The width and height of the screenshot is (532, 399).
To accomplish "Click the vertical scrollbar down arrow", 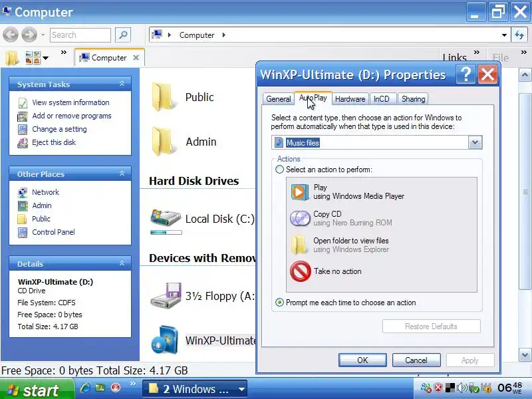I will point(525,355).
